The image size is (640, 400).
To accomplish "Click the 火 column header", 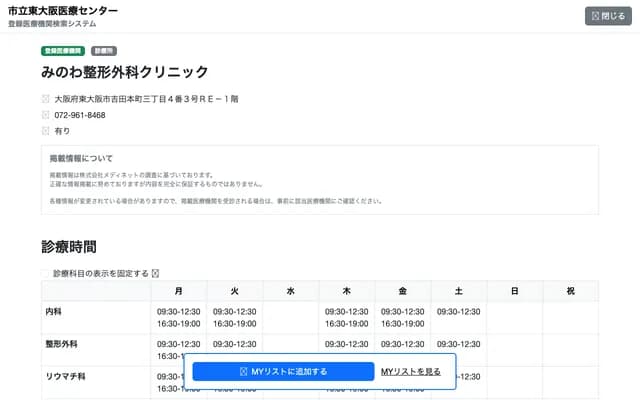I will (x=235, y=291).
